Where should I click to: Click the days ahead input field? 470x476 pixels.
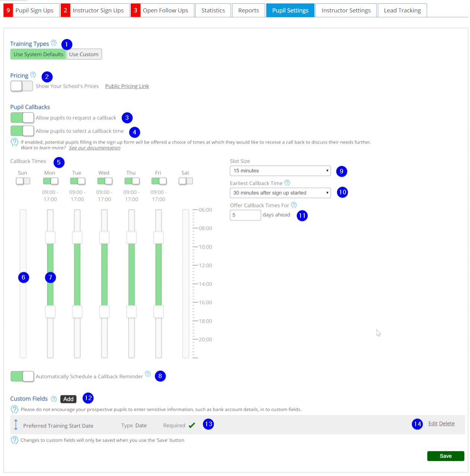245,215
